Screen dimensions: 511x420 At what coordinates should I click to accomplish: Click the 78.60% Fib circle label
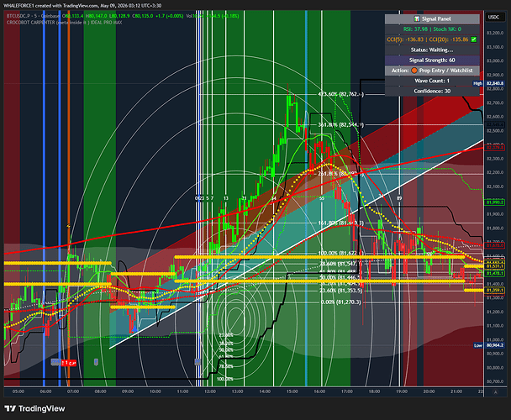point(226,366)
